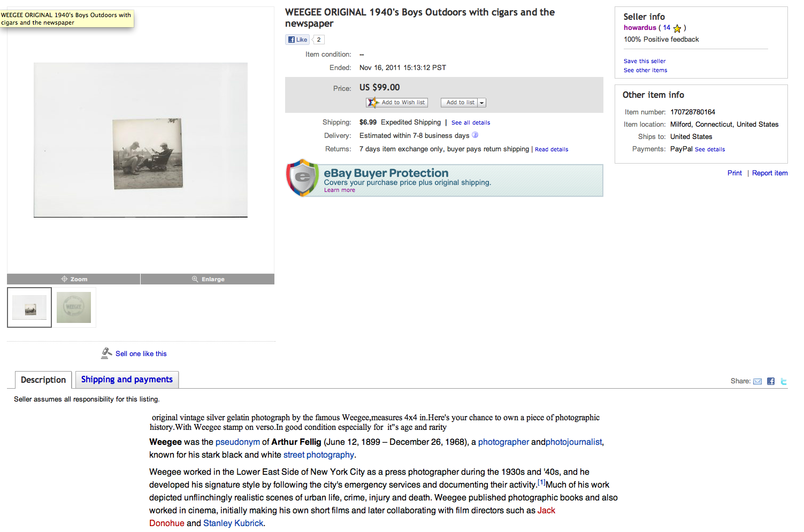Click Enlarge magnifier under the image
804x532 pixels.
pyautogui.click(x=195, y=279)
